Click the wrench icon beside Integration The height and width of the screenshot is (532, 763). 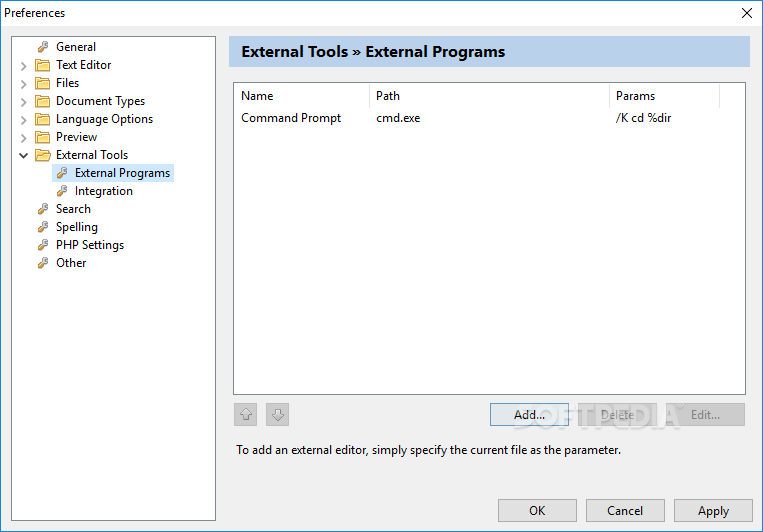click(62, 191)
